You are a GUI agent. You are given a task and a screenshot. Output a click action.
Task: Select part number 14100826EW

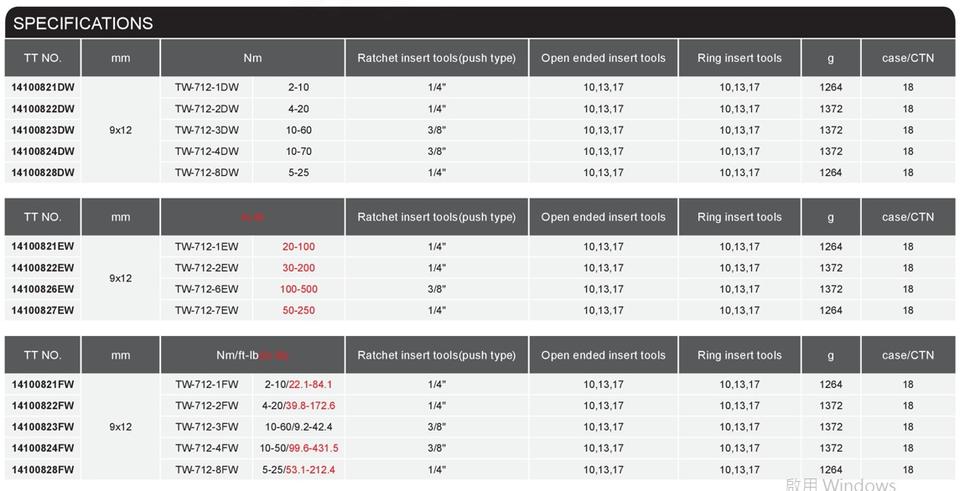[x=43, y=290]
